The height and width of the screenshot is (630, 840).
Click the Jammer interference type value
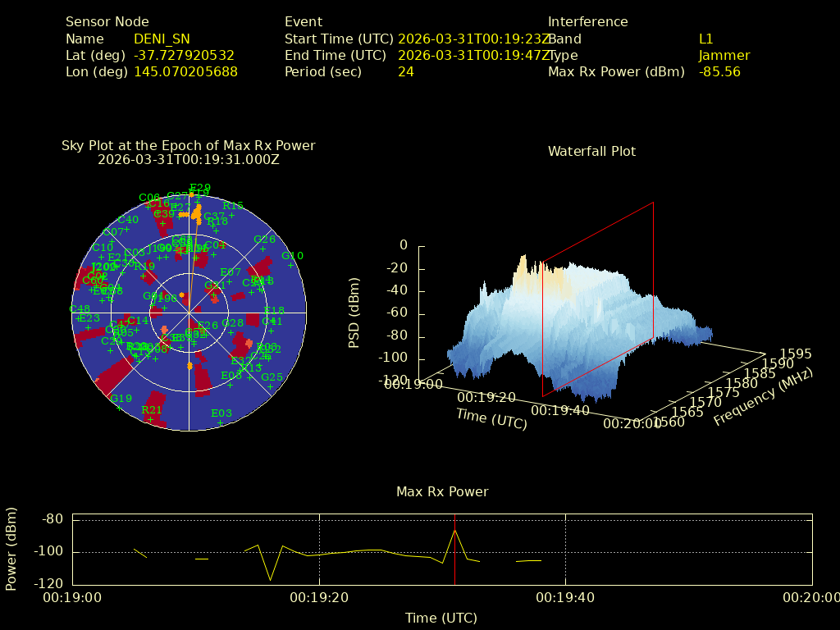tap(724, 55)
